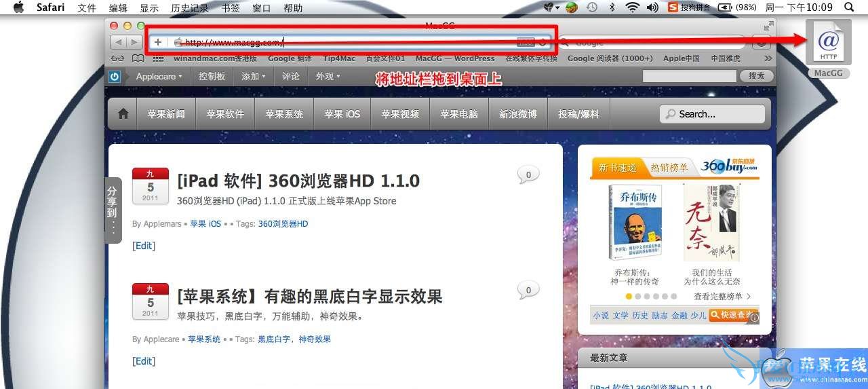Open 评论 in admin bar

[x=291, y=77]
